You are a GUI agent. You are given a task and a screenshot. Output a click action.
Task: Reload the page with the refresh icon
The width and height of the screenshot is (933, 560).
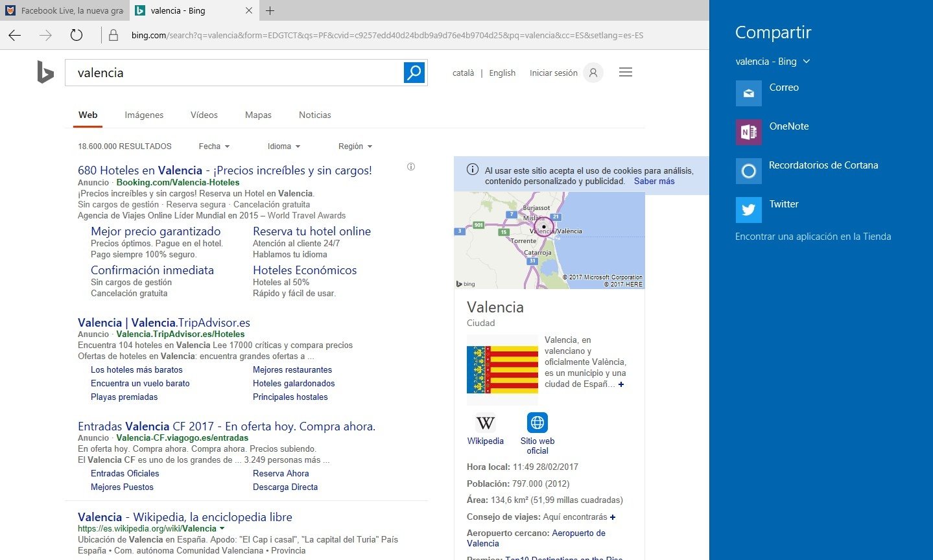[x=77, y=36]
